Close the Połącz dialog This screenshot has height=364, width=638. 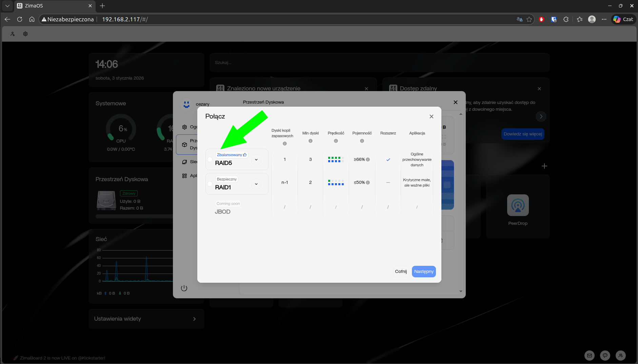coord(431,116)
